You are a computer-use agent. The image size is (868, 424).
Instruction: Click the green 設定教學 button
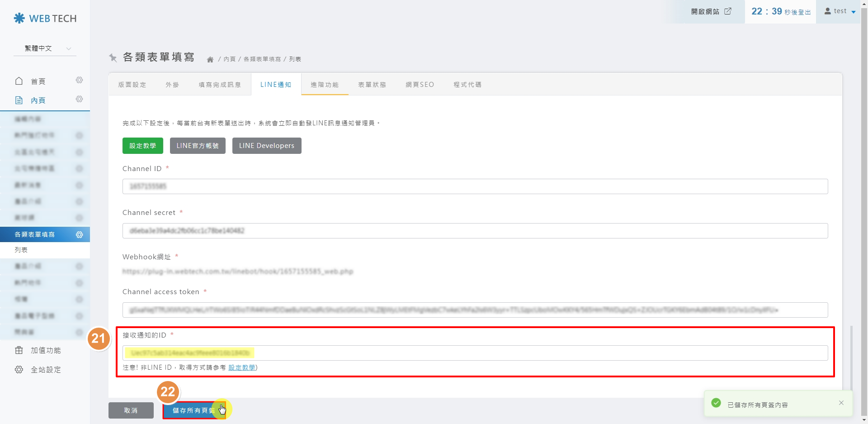pos(142,146)
